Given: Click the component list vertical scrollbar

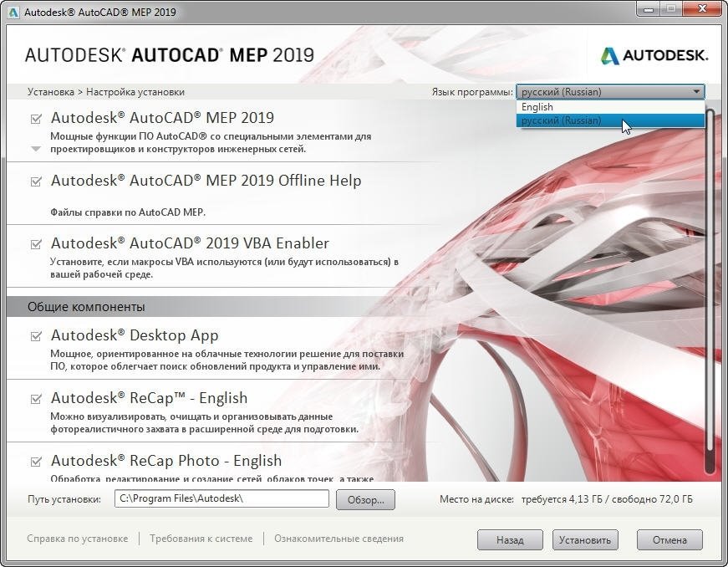Looking at the screenshot, I should 710,292.
